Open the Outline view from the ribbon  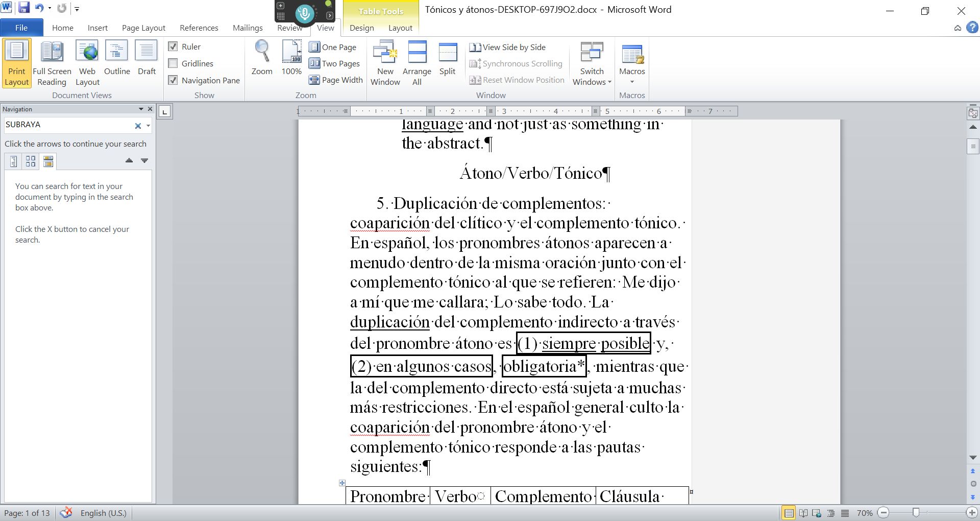point(117,58)
